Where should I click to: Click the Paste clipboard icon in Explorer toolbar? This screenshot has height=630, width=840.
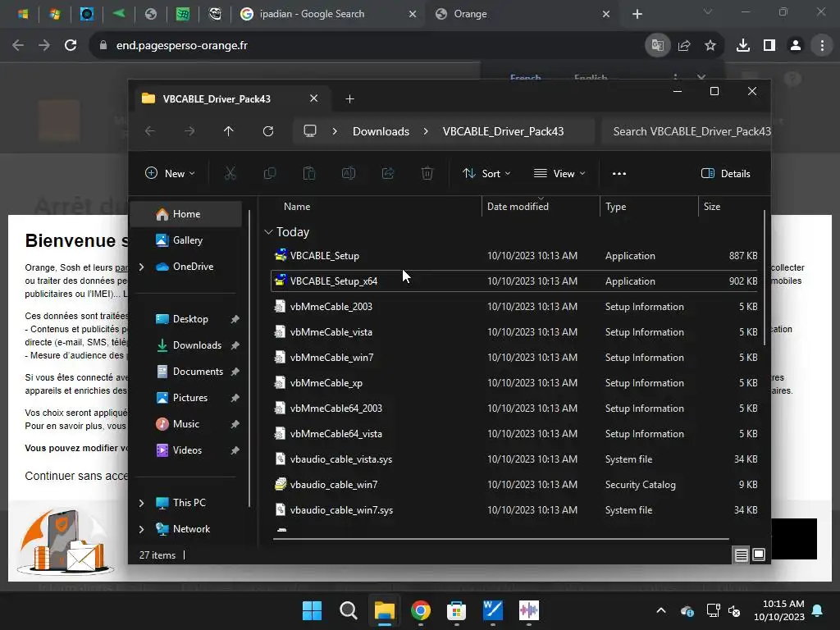click(x=309, y=173)
